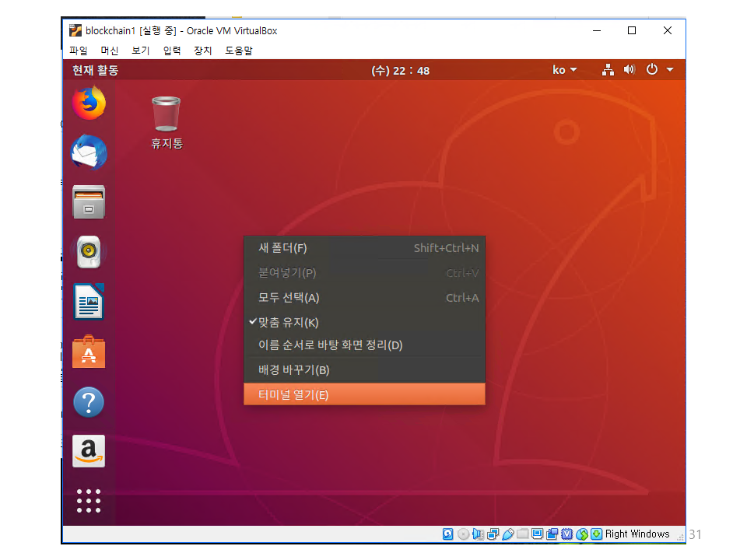Open Ubuntu Software store icon
The height and width of the screenshot is (560, 747).
(89, 352)
